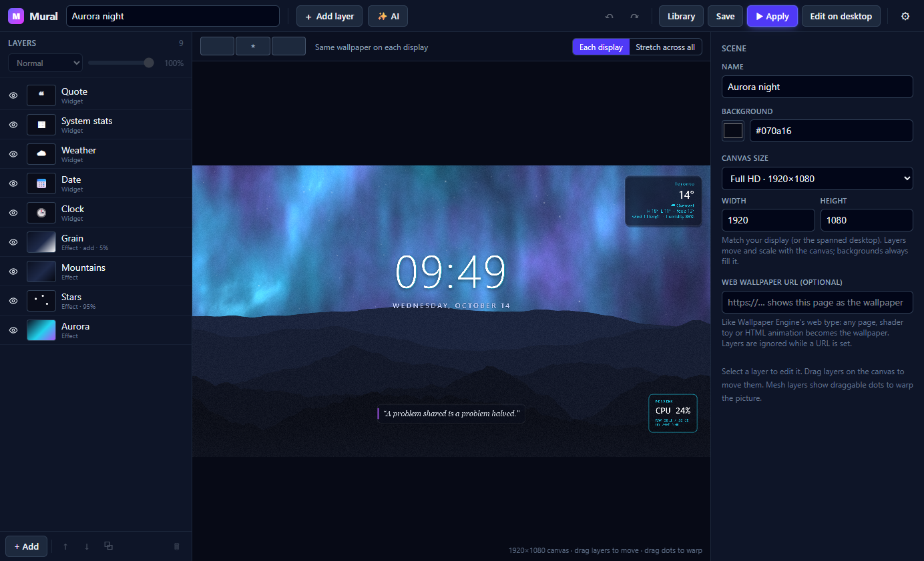Open the Normal blend mode dropdown
924x561 pixels.
tap(45, 63)
